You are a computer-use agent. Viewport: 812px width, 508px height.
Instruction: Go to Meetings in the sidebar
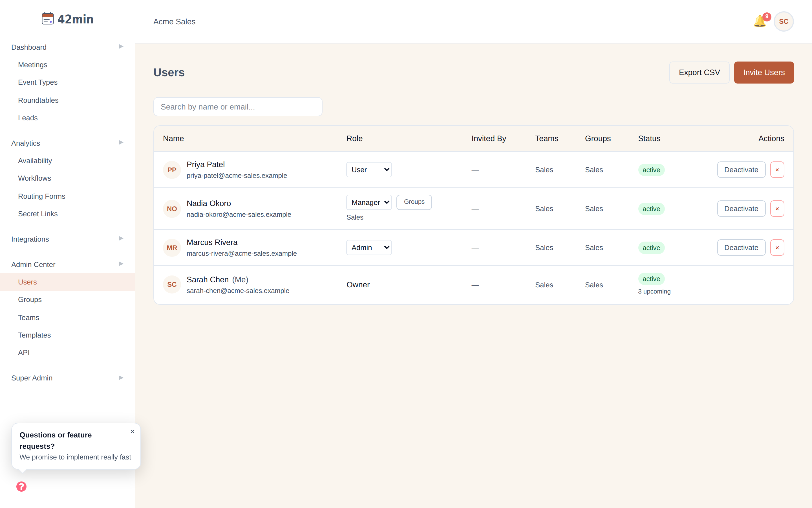point(32,65)
